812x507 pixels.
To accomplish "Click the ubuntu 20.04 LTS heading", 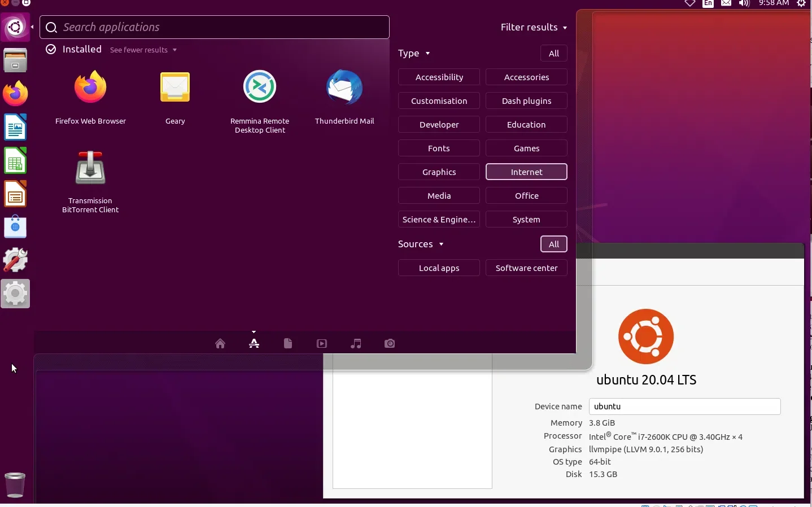I will point(647,380).
